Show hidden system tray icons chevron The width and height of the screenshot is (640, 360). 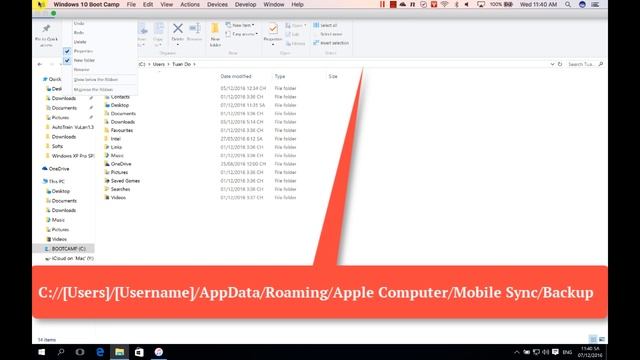point(517,352)
